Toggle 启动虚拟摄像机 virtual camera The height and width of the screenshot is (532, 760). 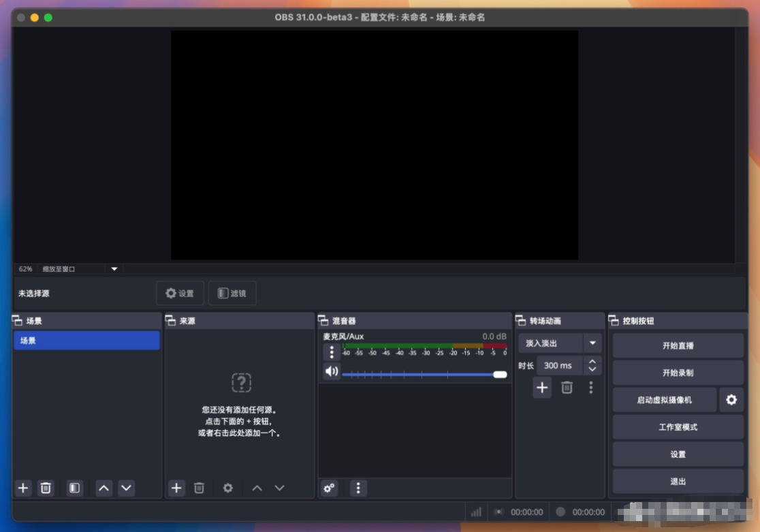pyautogui.click(x=665, y=400)
